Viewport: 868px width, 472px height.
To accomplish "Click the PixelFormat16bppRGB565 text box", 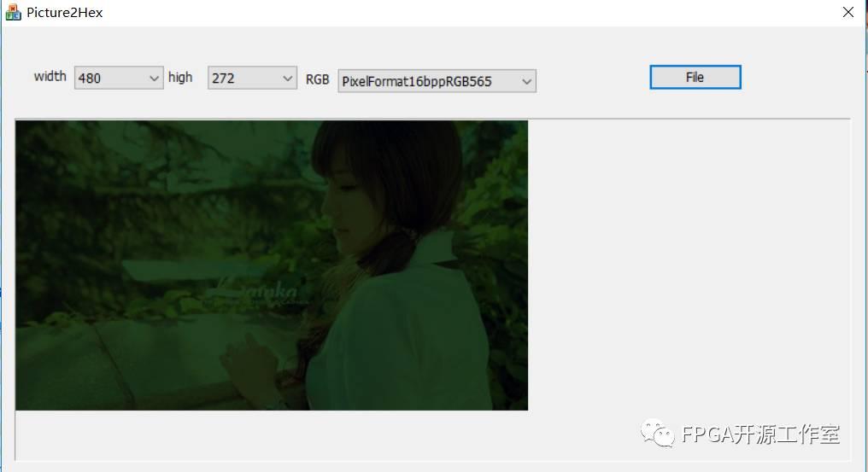I will click(427, 82).
